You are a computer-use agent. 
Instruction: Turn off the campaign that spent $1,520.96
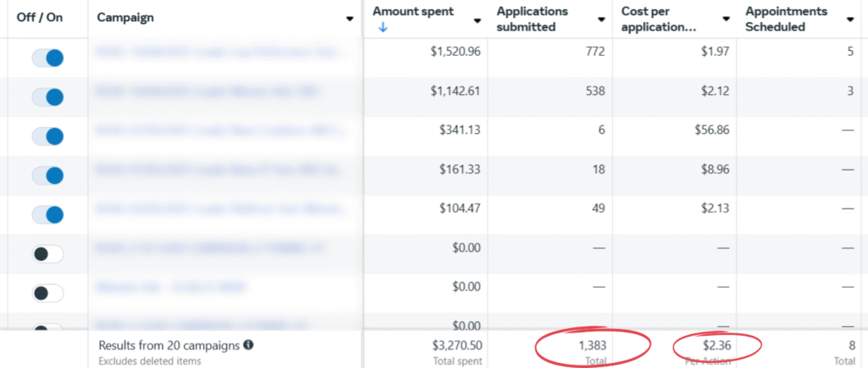click(48, 58)
